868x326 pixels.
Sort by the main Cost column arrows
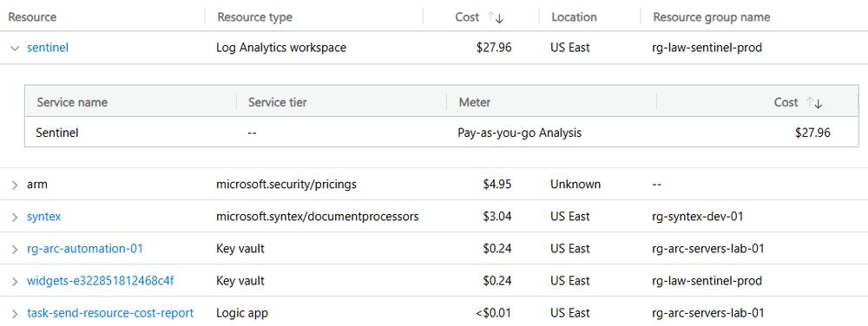pyautogui.click(x=496, y=17)
